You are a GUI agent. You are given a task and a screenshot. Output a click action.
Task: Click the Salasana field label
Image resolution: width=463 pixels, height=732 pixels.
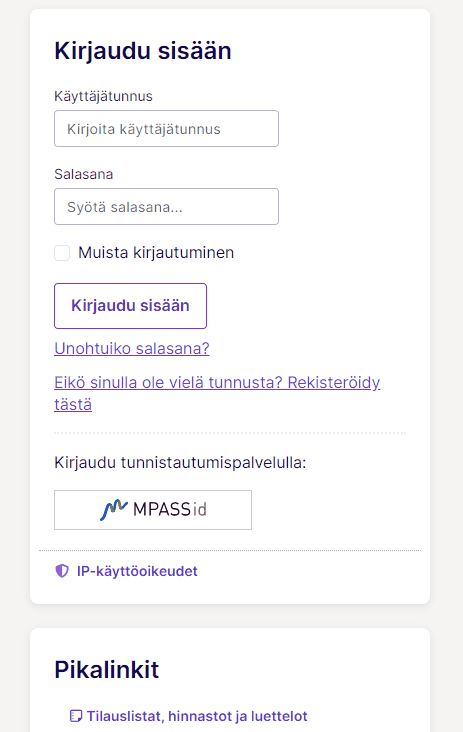pyautogui.click(x=84, y=174)
